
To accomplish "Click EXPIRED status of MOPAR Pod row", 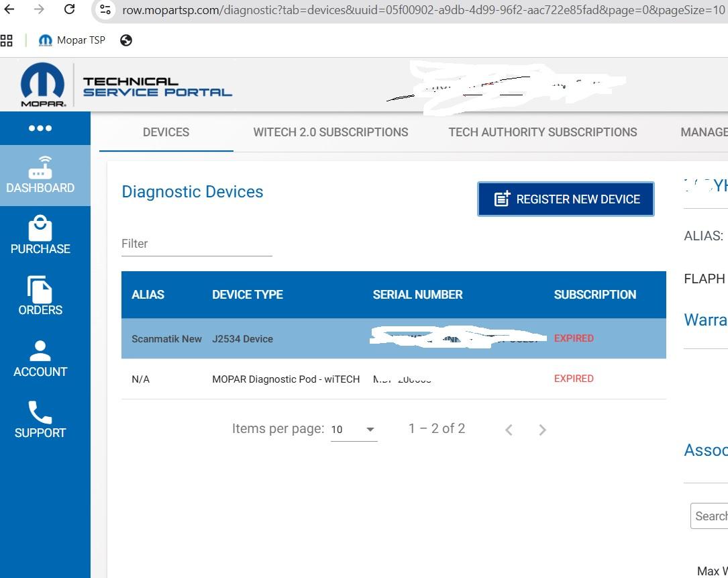I will coord(574,379).
